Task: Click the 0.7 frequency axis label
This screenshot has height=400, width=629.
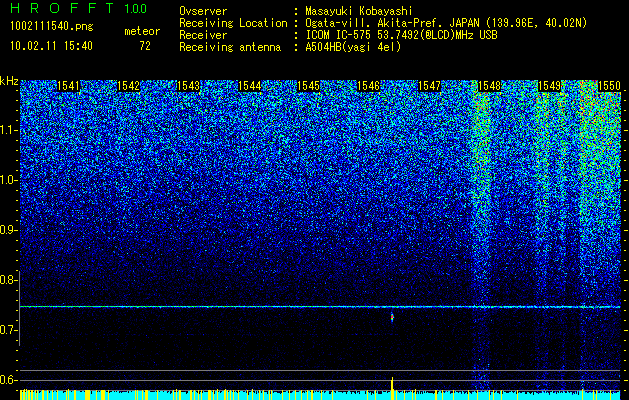Action: pyautogui.click(x=8, y=330)
